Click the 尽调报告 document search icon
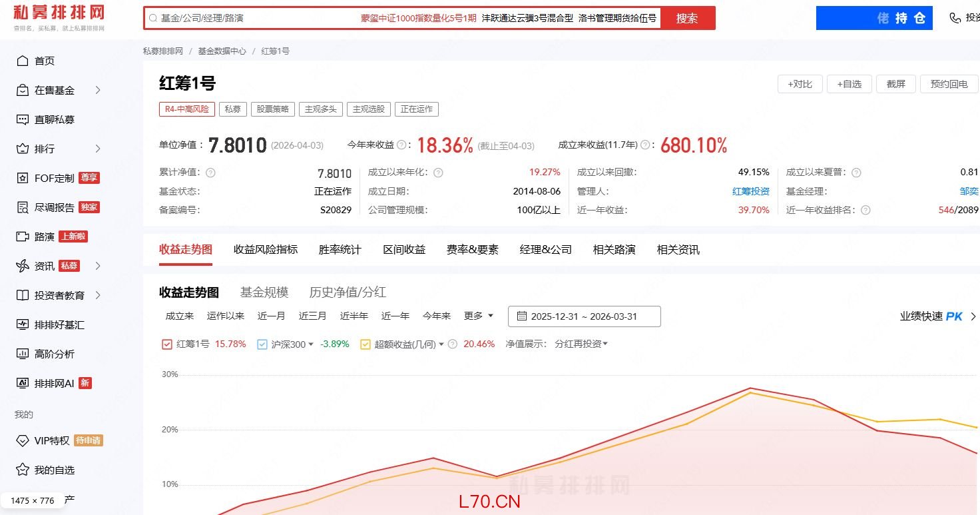 pyautogui.click(x=23, y=207)
